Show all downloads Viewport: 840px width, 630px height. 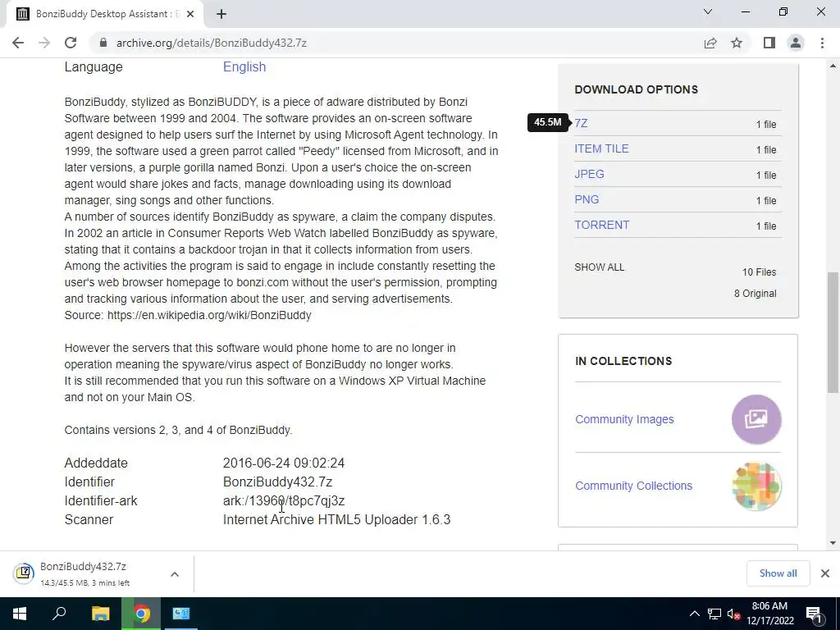coord(778,573)
